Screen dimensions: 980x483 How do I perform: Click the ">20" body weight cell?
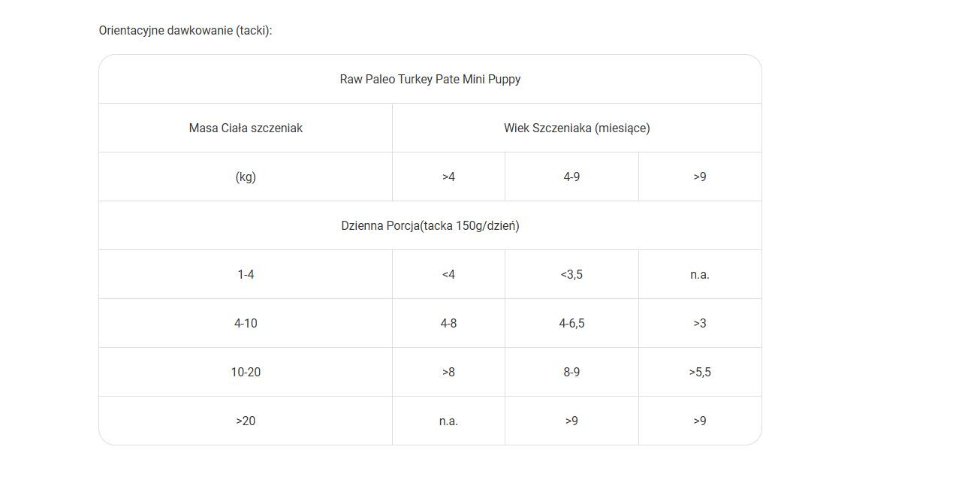(x=246, y=421)
